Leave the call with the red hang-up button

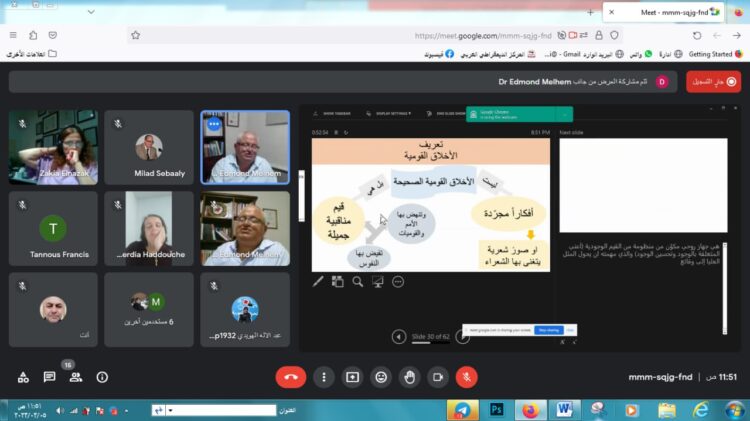[x=291, y=377]
